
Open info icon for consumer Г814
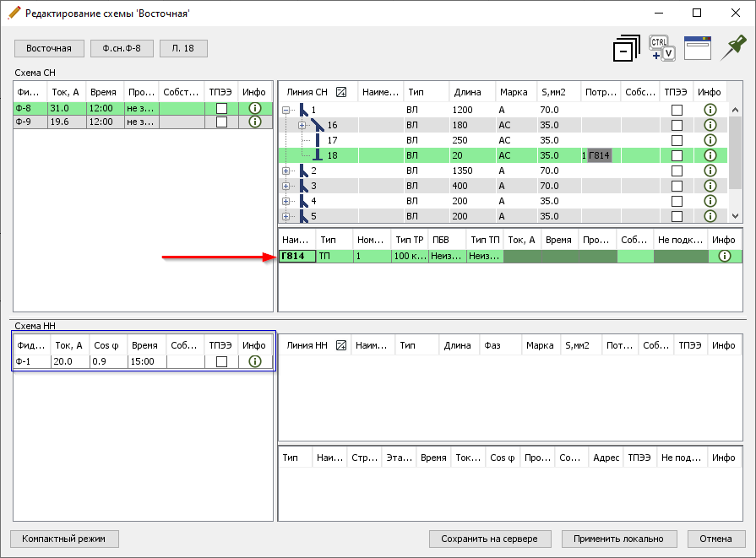tap(724, 256)
